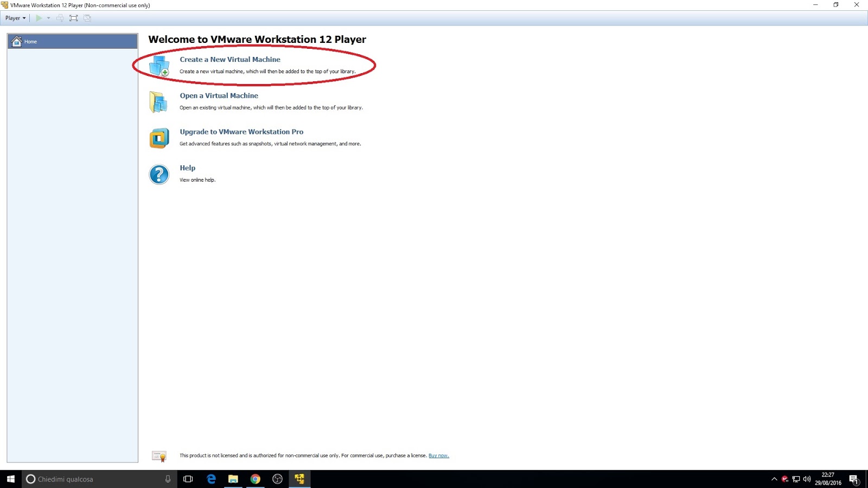Click the Send Ctrl+Alt+Del toolbar icon
868x488 pixels.
(x=60, y=18)
